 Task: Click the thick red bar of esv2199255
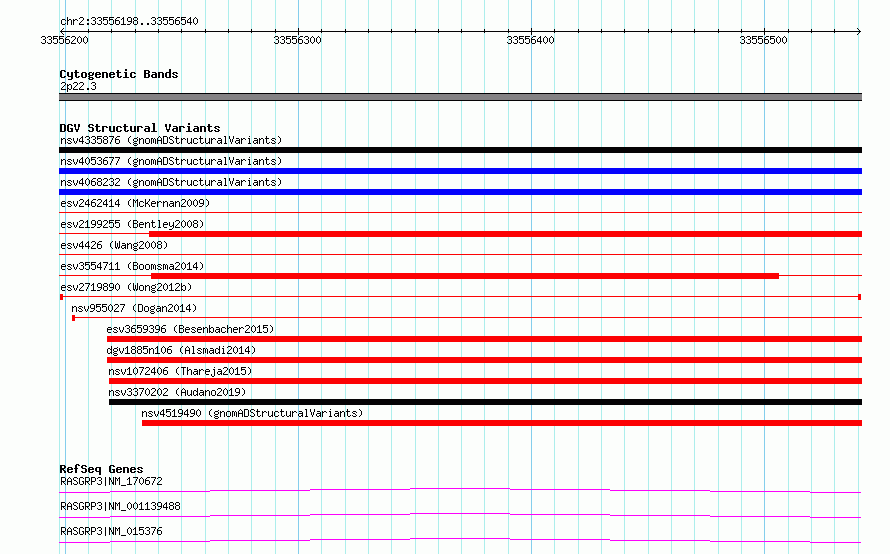coord(506,234)
